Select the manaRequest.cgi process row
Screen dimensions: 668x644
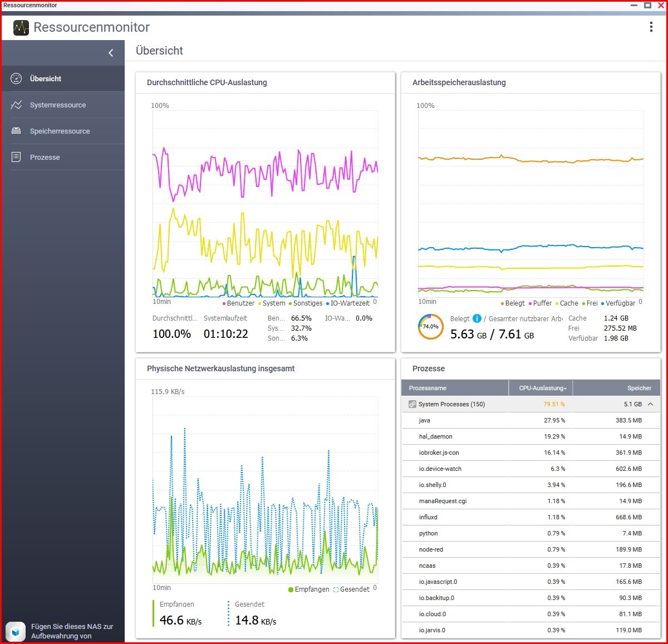tap(531, 501)
